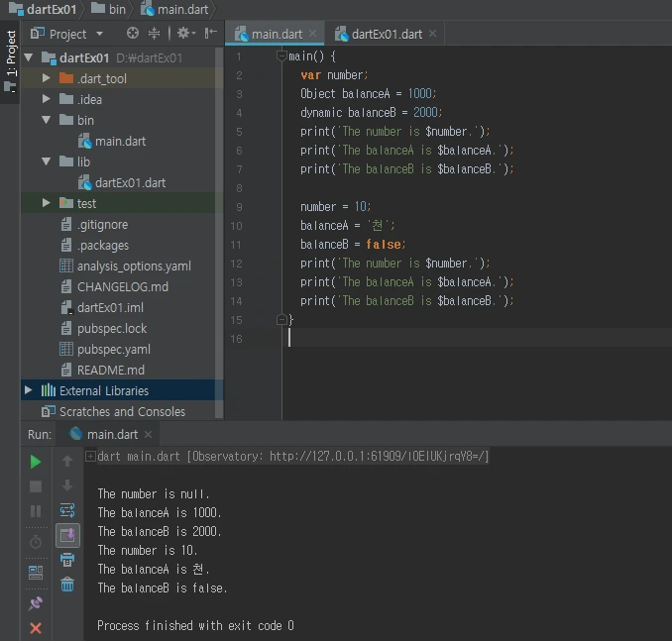Collapse the bin folder
The height and width of the screenshot is (641, 672).
47,120
